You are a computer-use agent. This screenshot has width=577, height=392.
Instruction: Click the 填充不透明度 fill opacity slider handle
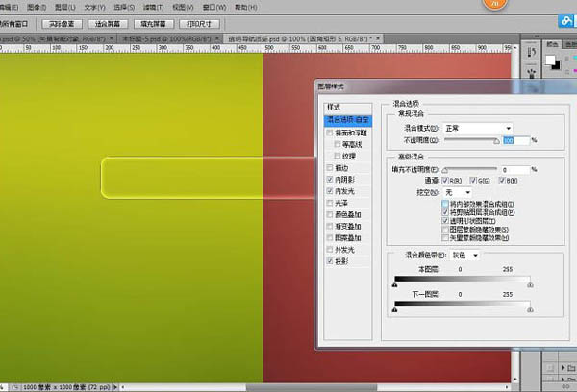[445, 170]
